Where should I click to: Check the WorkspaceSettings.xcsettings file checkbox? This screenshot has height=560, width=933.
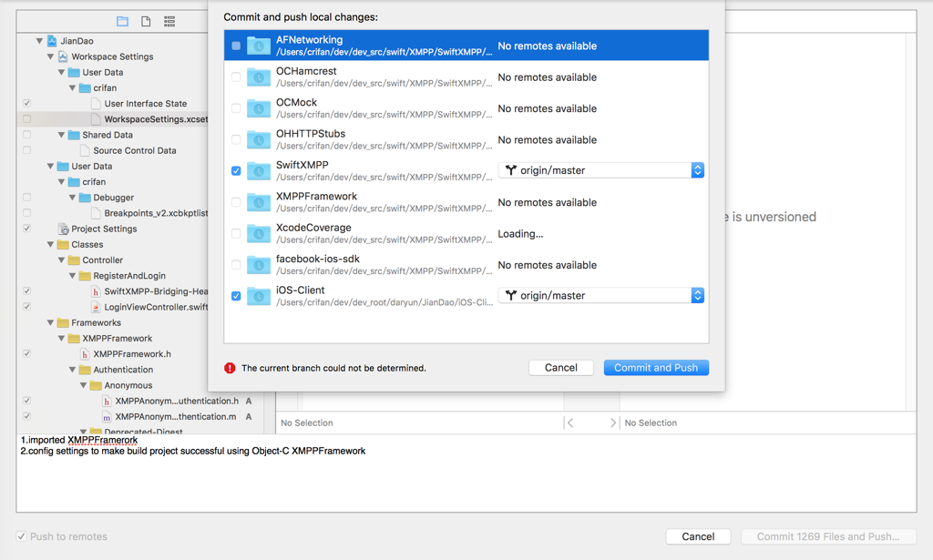pyautogui.click(x=26, y=119)
